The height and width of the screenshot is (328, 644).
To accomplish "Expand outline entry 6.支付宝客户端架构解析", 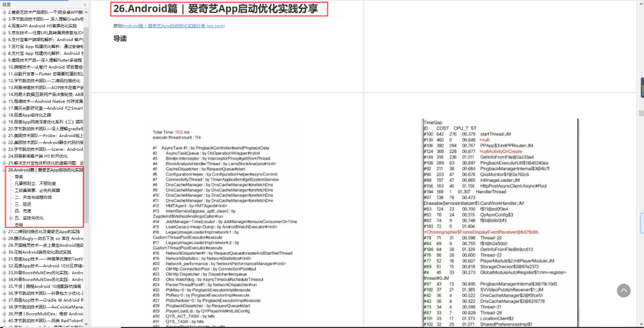I will tap(4, 40).
